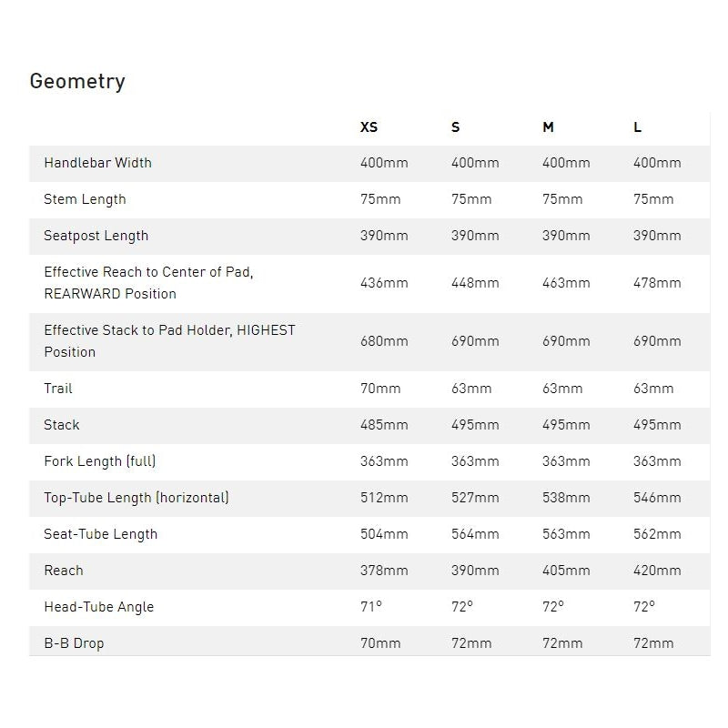Select the S size column header
The height and width of the screenshot is (728, 728).
pos(456,127)
